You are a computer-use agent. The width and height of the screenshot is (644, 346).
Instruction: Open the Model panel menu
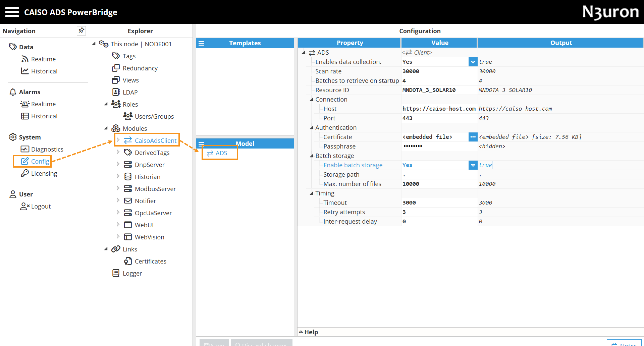(201, 144)
